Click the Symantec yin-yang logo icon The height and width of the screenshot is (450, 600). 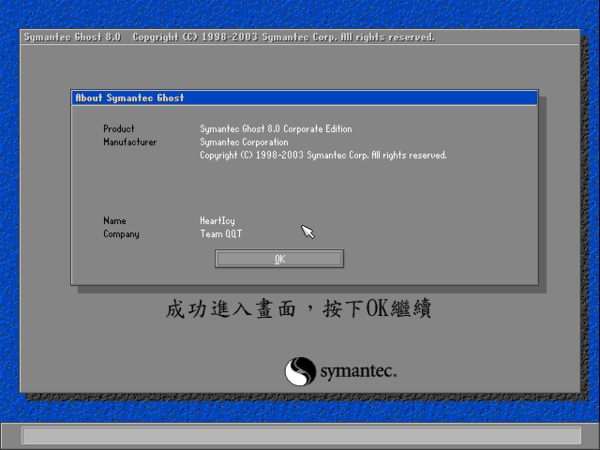300,371
